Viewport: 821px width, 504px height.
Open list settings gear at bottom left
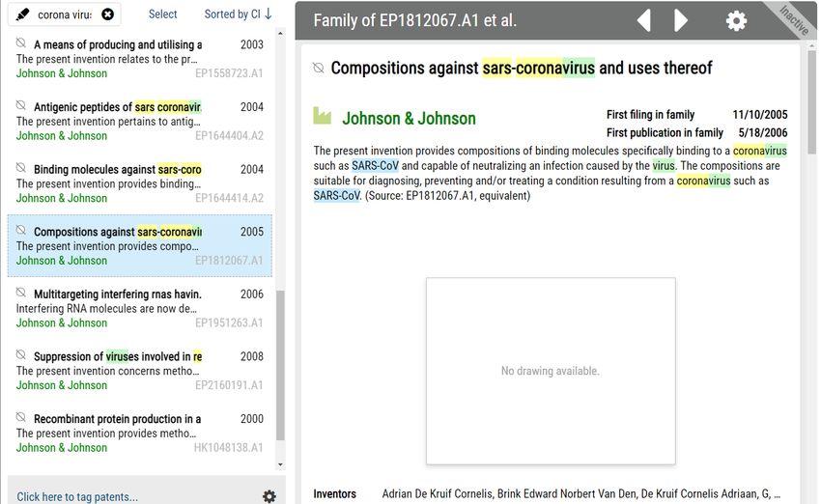pos(269,496)
